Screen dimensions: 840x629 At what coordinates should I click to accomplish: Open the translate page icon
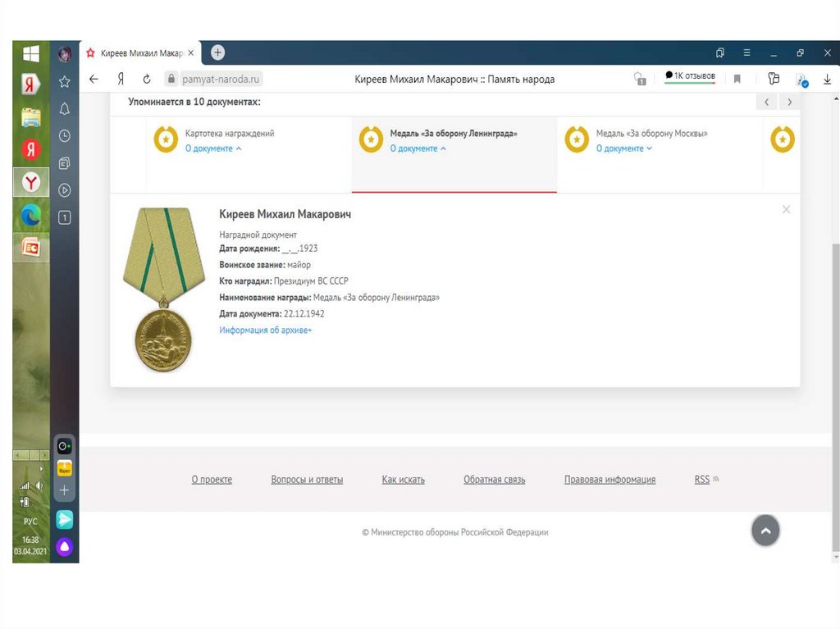pos(802,80)
